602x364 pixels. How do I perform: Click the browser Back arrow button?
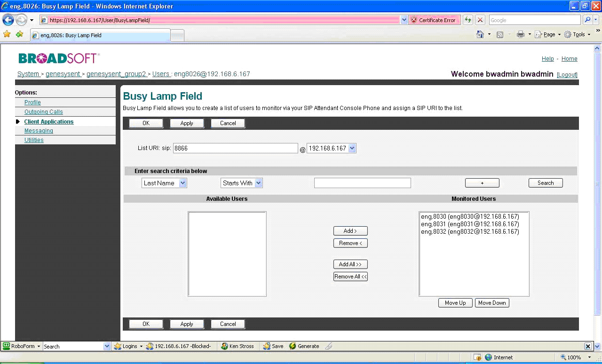pos(8,20)
